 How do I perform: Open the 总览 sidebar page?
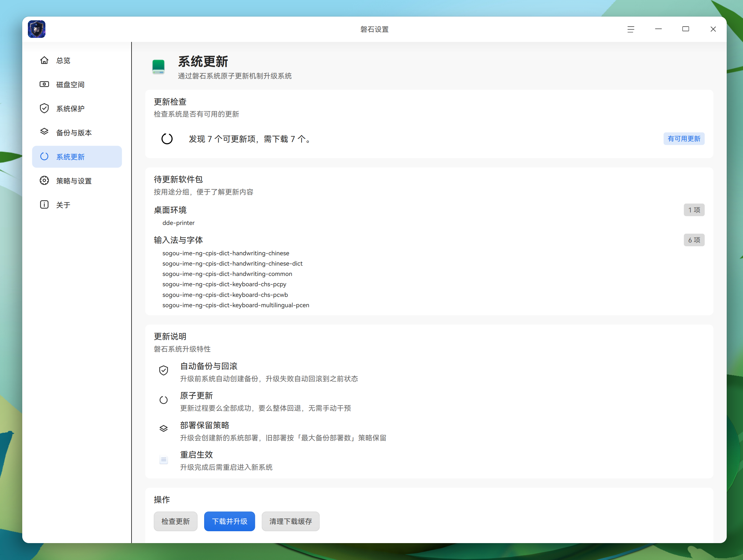pyautogui.click(x=77, y=60)
